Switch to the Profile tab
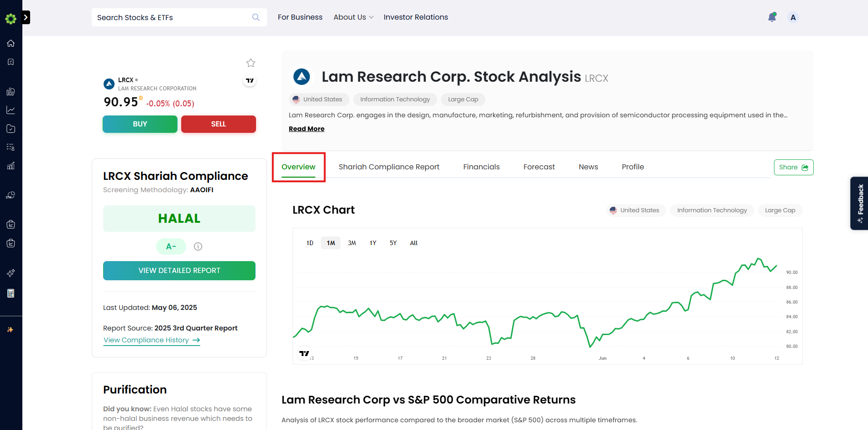 [x=633, y=167]
